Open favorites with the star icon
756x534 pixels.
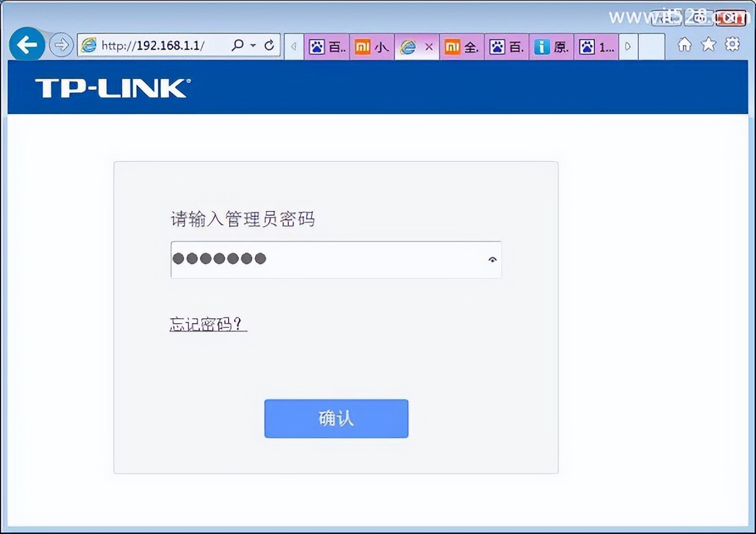(707, 44)
